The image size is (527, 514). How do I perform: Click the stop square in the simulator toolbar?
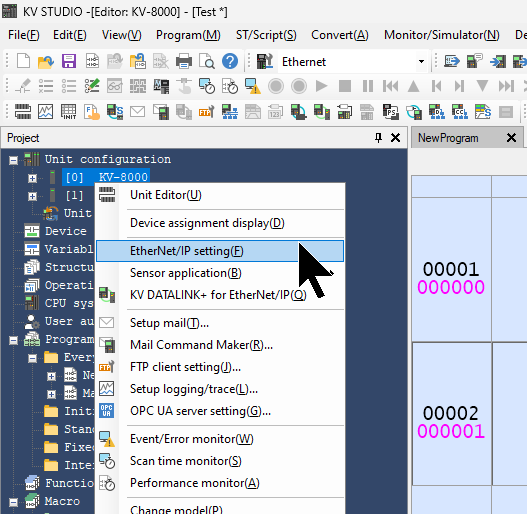[345, 86]
